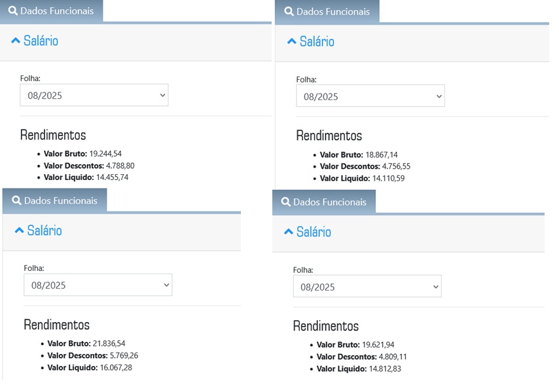The width and height of the screenshot is (559, 392).
Task: Collapse top-left Salário section using chevron icon
Action: pyautogui.click(x=16, y=41)
